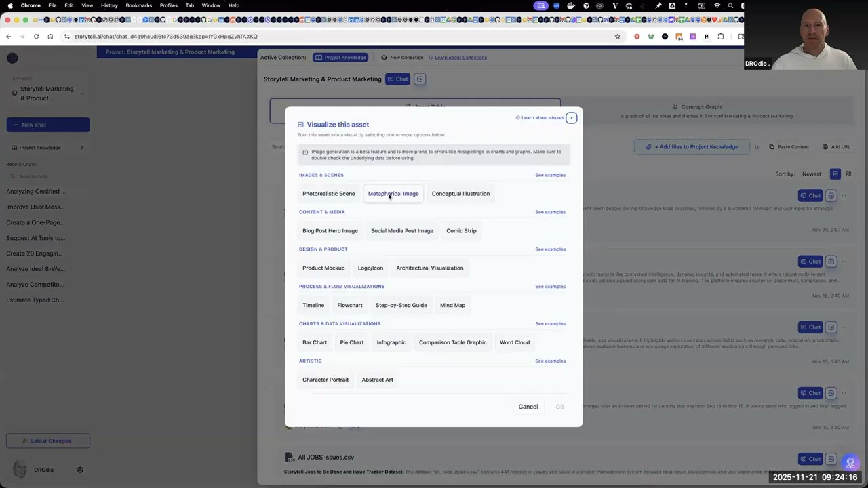Open Suggest AI Tools chat
This screenshot has width=868, height=488.
pyautogui.click(x=36, y=239)
